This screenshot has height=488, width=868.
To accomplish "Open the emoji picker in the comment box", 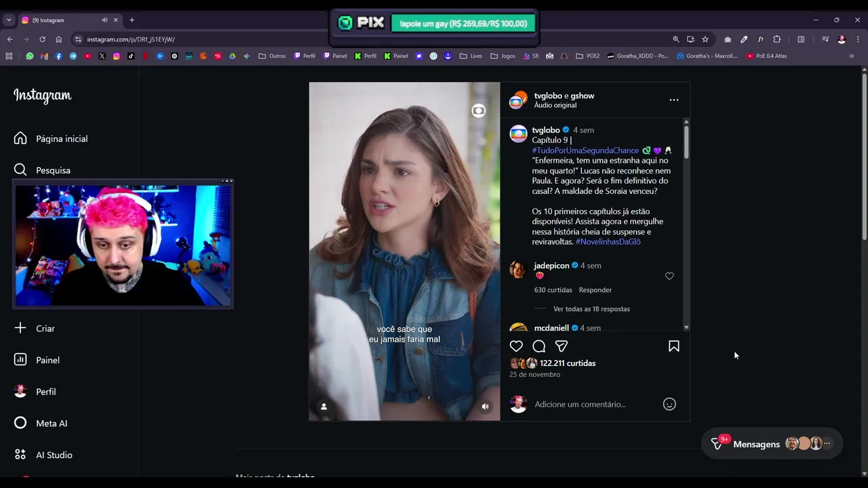I will click(x=669, y=404).
